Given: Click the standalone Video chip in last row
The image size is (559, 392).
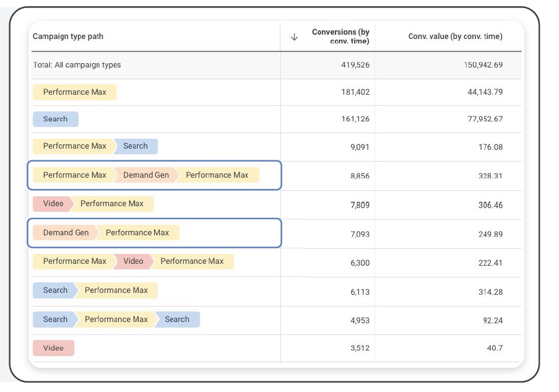Looking at the screenshot, I should (x=53, y=348).
